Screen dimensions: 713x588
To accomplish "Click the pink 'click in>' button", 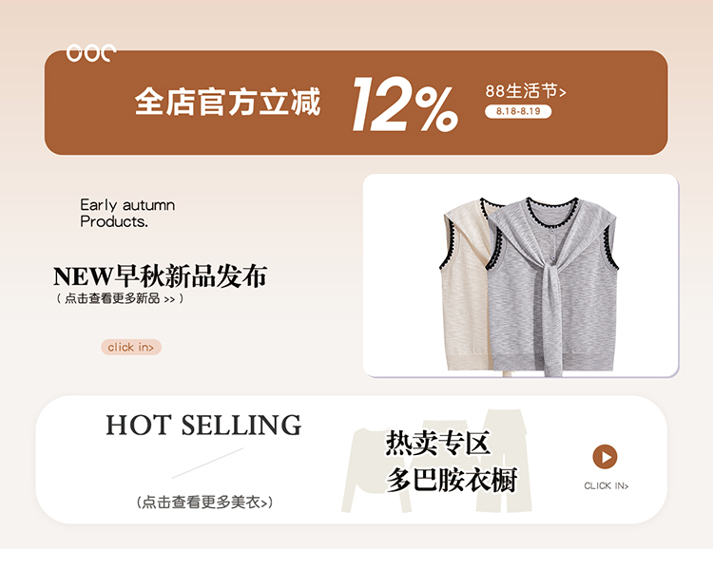I will point(131,347).
